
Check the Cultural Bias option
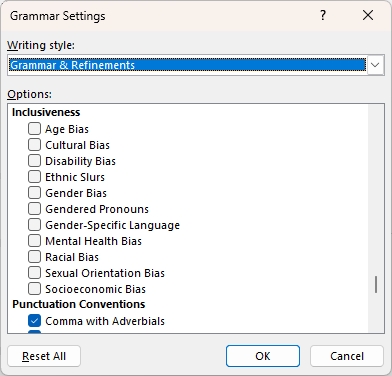[x=34, y=145]
